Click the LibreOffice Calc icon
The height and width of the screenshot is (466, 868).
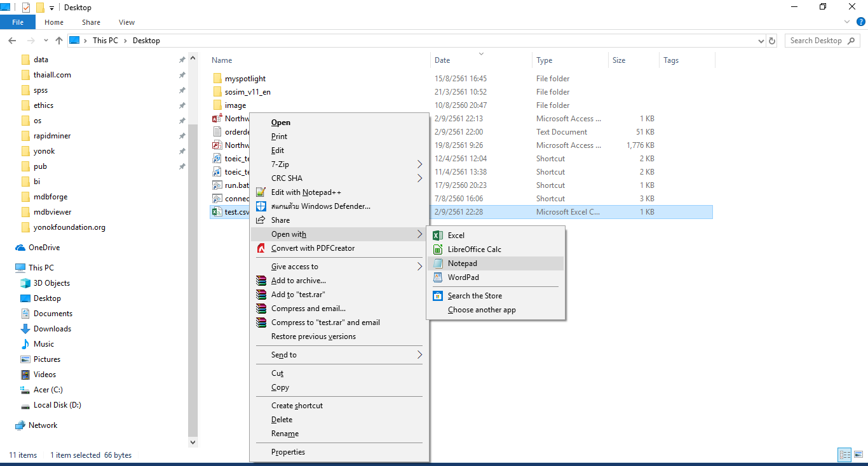[437, 250]
